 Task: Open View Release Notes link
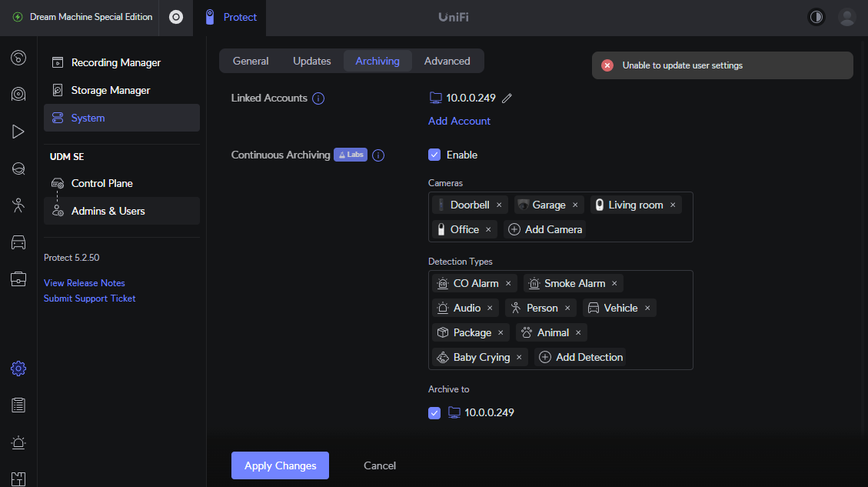pyautogui.click(x=84, y=283)
